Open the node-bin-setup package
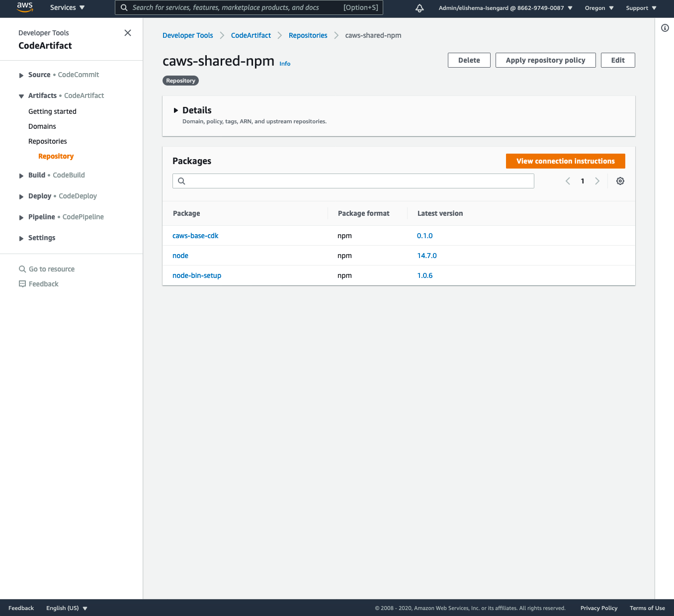 coord(197,275)
